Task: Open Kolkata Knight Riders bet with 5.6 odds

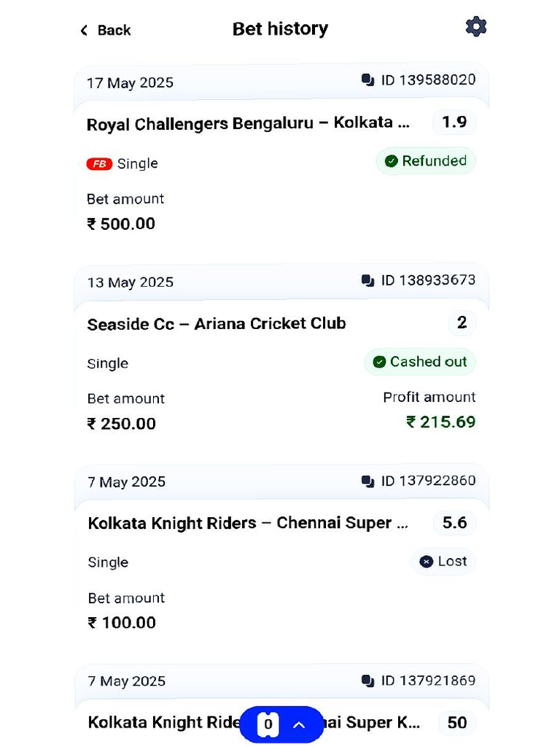Action: [249, 523]
